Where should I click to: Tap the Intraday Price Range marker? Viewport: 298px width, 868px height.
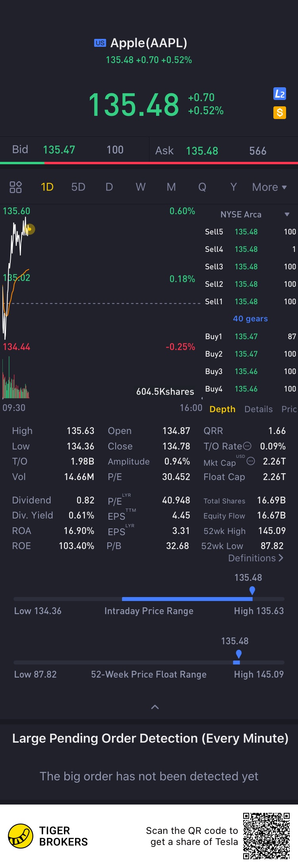252,590
